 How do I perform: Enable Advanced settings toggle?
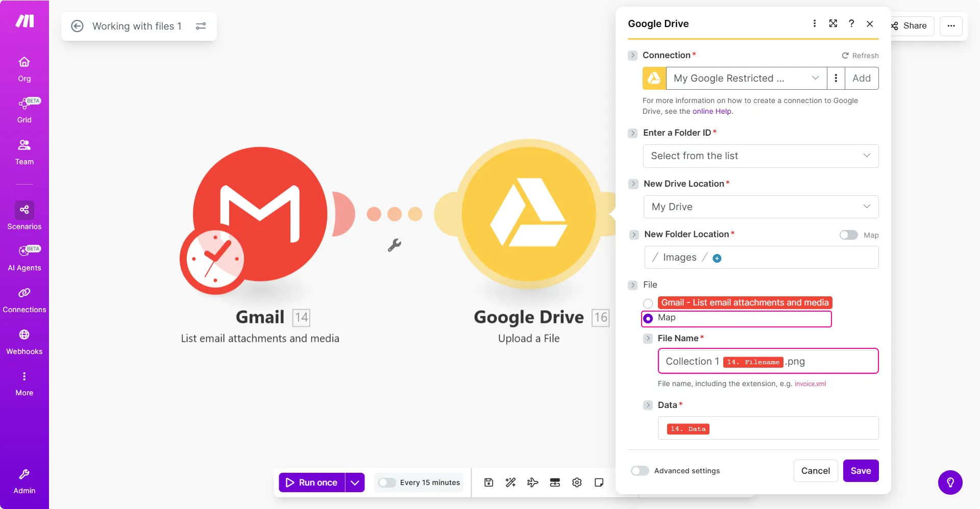(x=640, y=471)
